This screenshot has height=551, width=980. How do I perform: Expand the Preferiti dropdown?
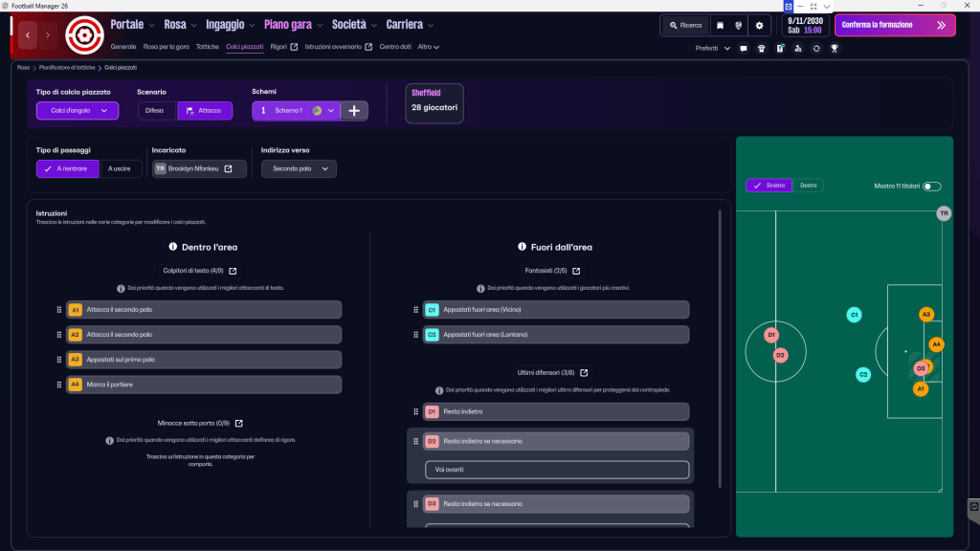[713, 48]
